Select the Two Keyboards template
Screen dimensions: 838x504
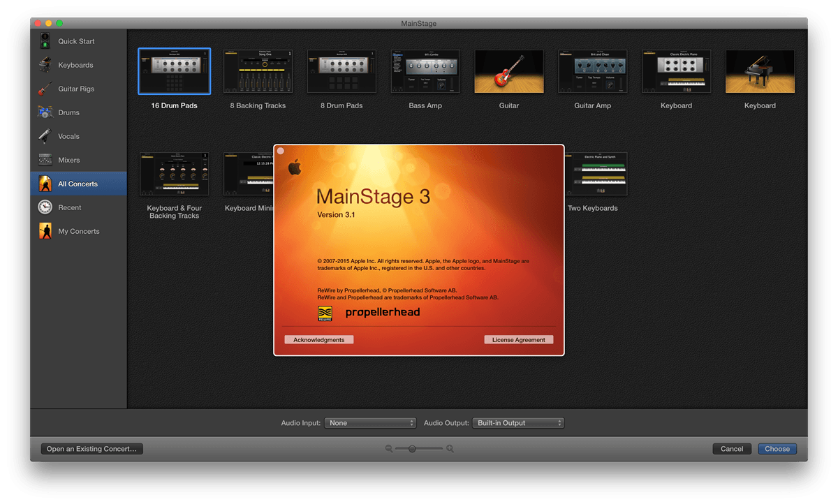click(x=596, y=174)
